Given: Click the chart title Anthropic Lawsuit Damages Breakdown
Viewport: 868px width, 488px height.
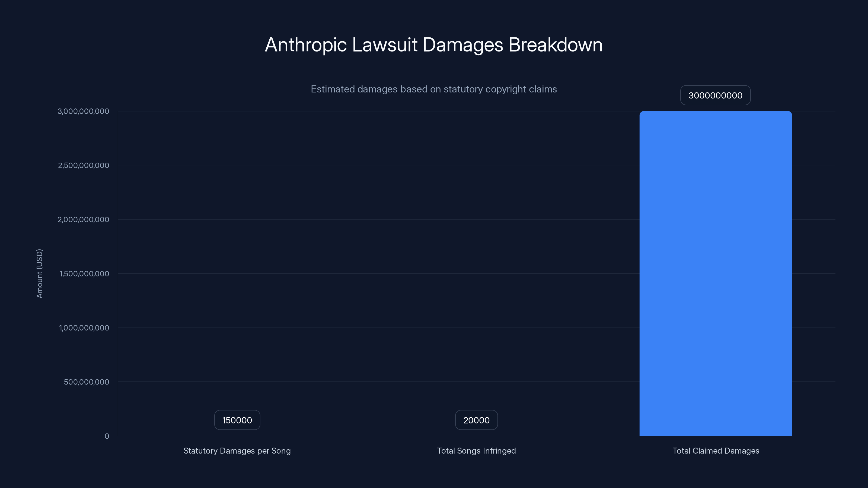Looking at the screenshot, I should (434, 45).
